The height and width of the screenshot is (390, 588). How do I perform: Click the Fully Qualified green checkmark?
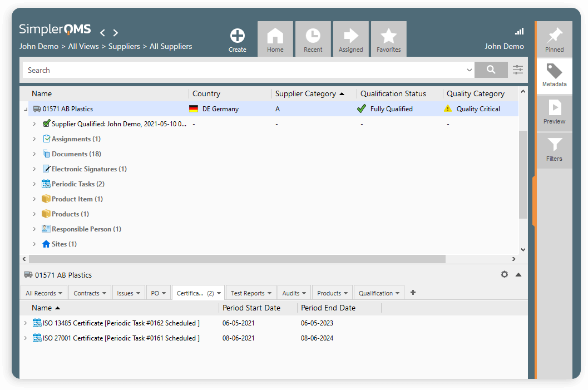(x=362, y=108)
